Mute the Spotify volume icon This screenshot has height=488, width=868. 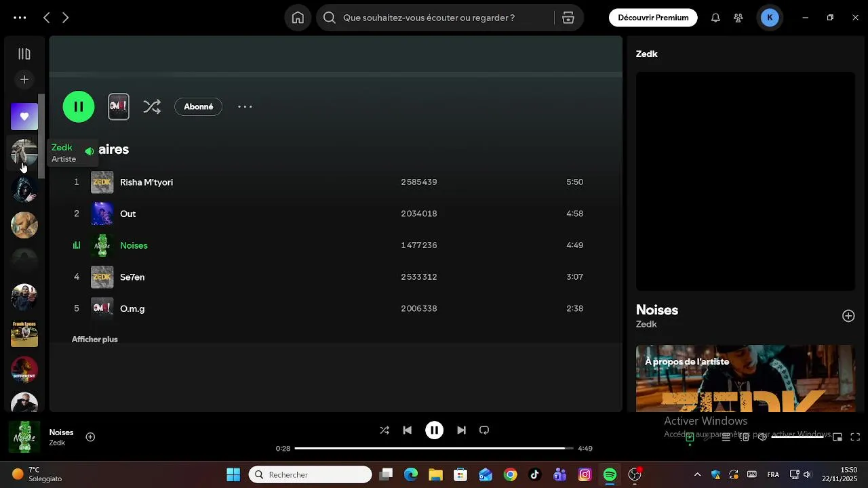[762, 437]
